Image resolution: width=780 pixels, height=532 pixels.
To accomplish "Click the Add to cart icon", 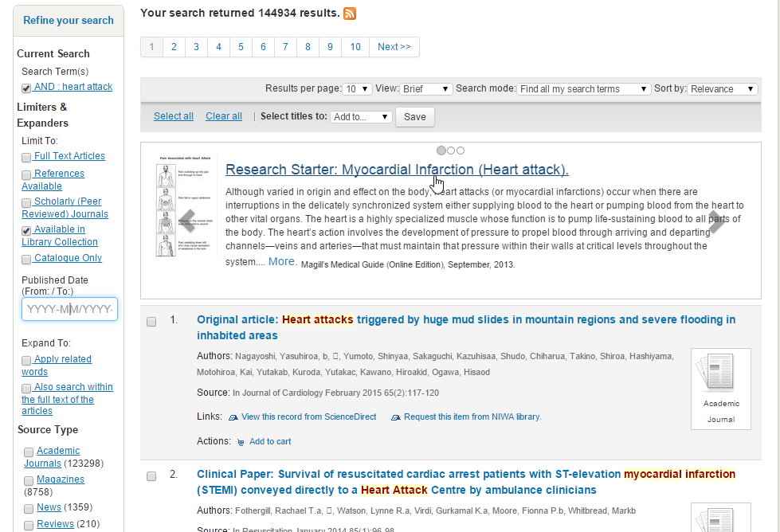I will click(x=241, y=442).
